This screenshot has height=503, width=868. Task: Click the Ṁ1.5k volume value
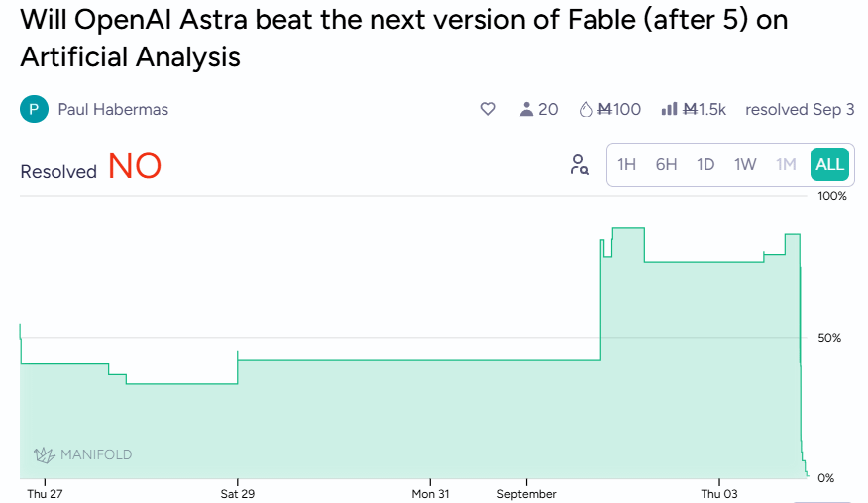pos(704,110)
